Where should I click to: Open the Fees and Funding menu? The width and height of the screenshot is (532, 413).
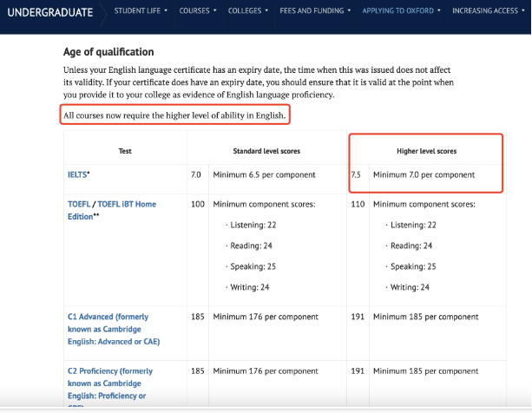tap(315, 11)
